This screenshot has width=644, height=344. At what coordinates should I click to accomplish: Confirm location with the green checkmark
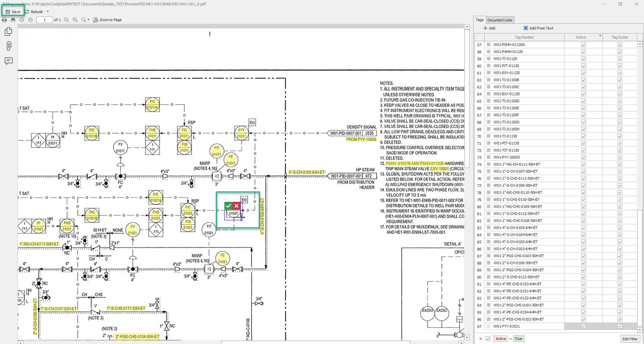coord(228,206)
